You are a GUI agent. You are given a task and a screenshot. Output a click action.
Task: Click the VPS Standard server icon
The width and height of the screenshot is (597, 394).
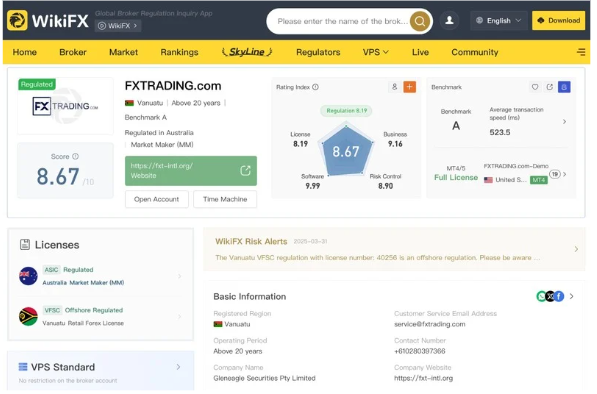click(x=23, y=367)
